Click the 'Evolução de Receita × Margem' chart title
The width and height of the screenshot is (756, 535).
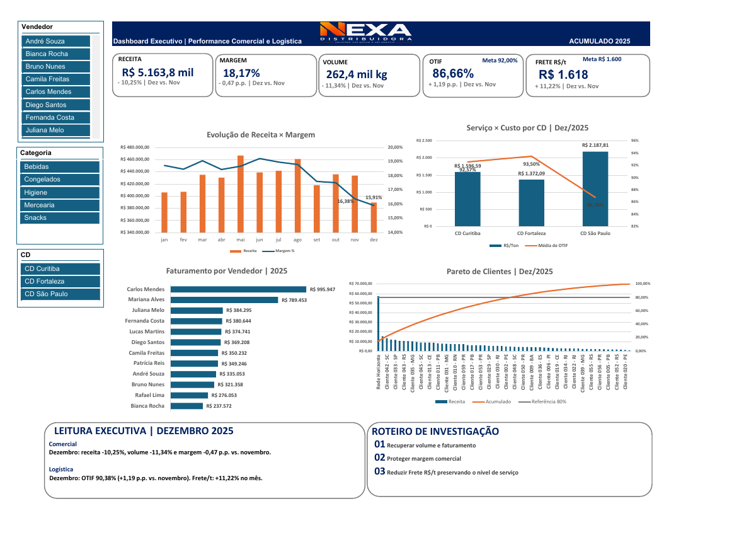(261, 135)
